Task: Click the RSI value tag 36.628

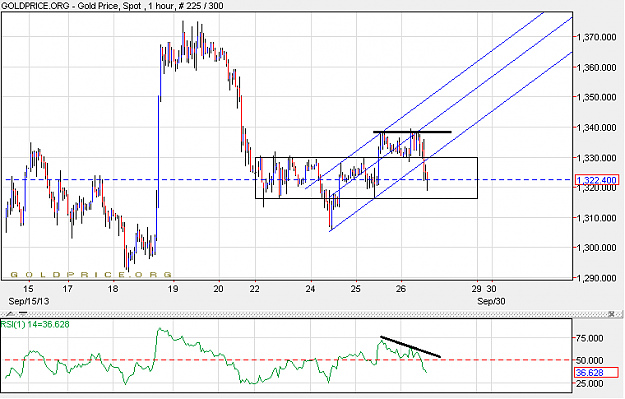Action: [597, 372]
